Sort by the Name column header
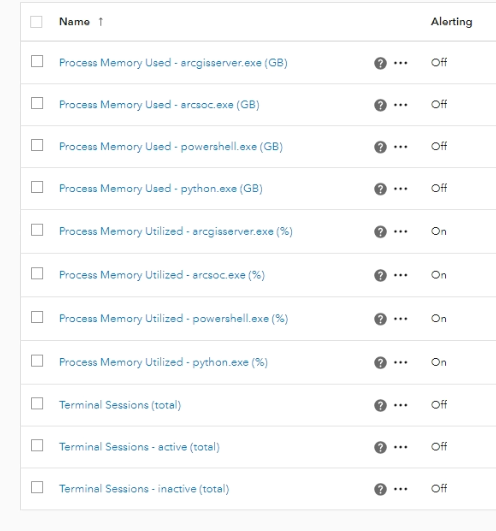This screenshot has width=496, height=531. [74, 22]
